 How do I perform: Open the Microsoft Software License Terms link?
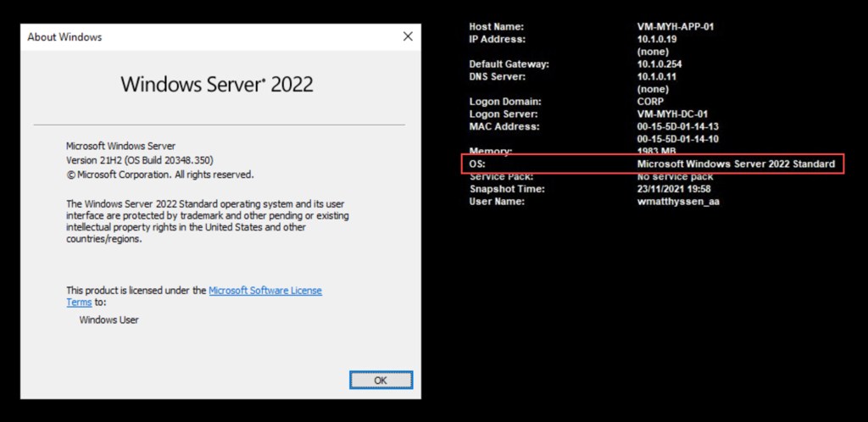[x=264, y=291]
